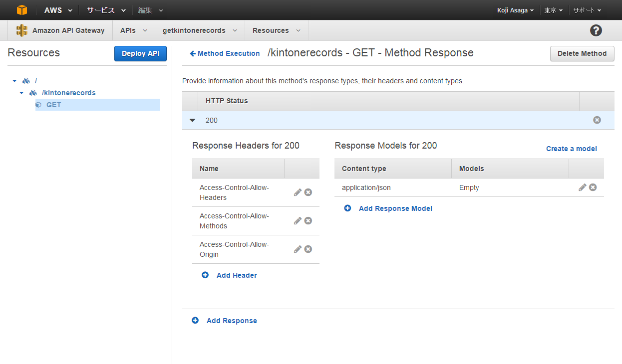Click the Deploy API button
The width and height of the screenshot is (622, 364).
(140, 53)
